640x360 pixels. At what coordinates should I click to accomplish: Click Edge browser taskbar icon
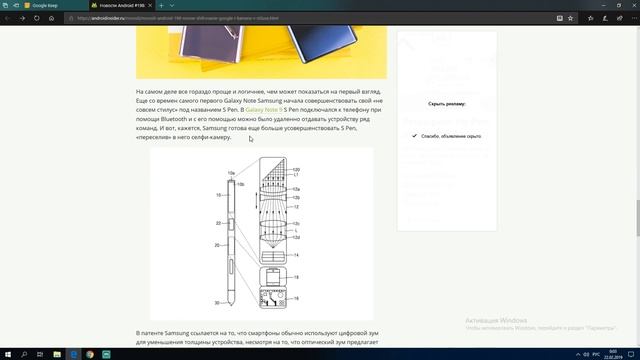(73, 354)
